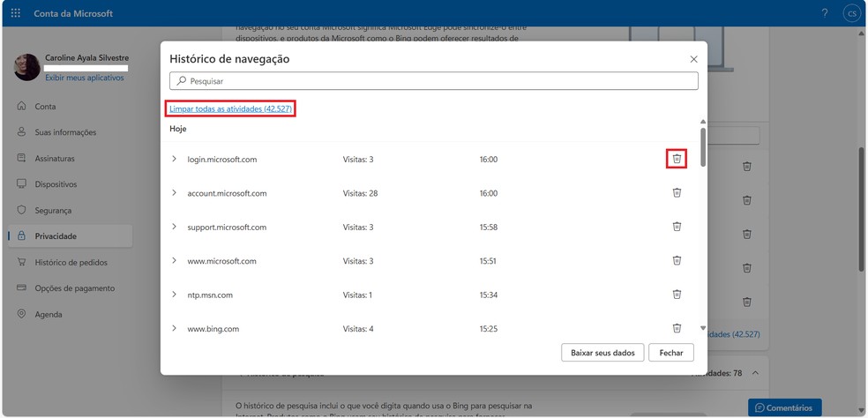The height and width of the screenshot is (418, 868).
Task: Delete the www.bing.com history entry
Action: [x=677, y=328]
